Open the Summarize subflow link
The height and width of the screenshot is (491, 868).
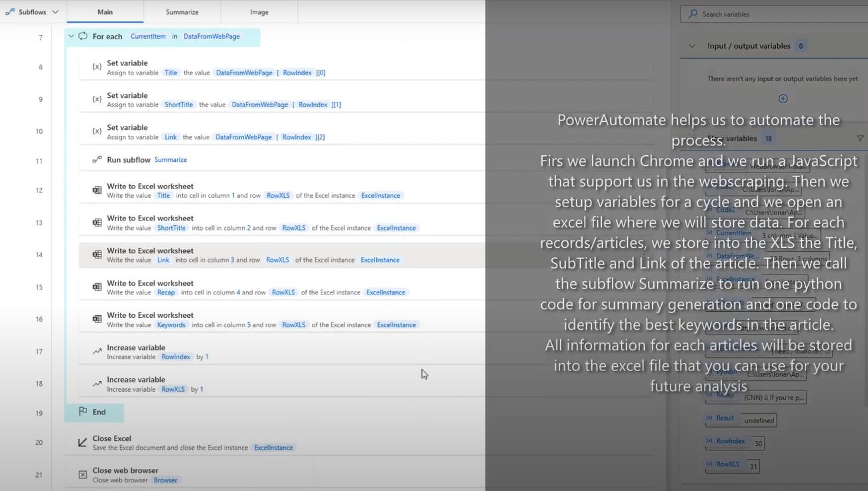(x=171, y=160)
